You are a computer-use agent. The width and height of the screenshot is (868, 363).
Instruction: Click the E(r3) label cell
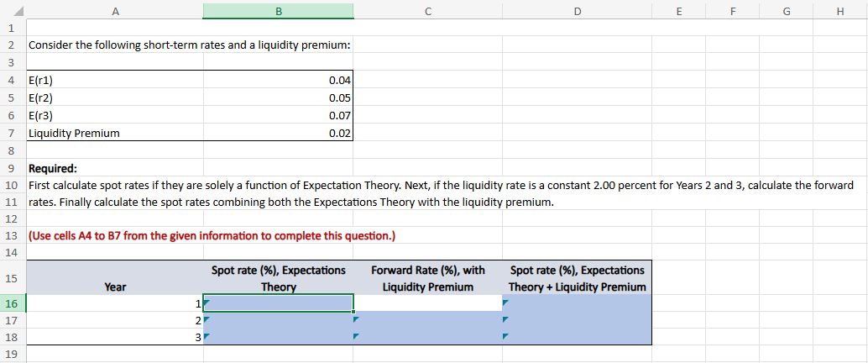pyautogui.click(x=115, y=115)
